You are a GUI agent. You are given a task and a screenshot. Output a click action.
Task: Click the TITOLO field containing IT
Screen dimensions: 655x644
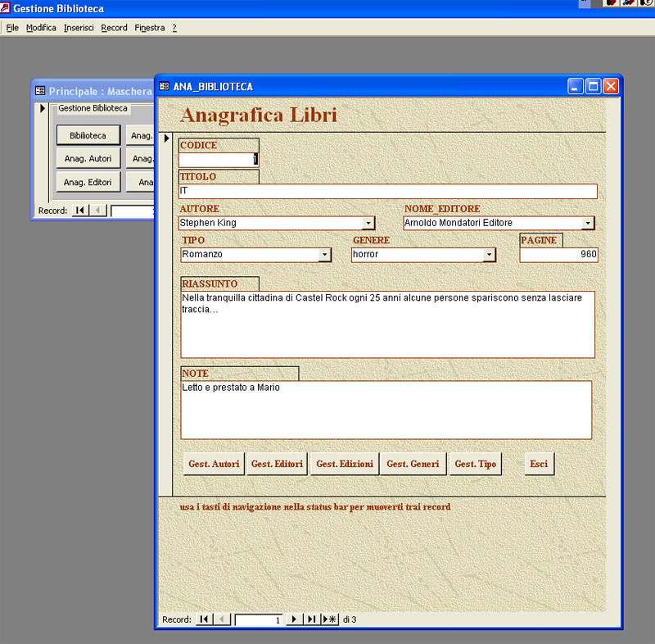point(387,191)
